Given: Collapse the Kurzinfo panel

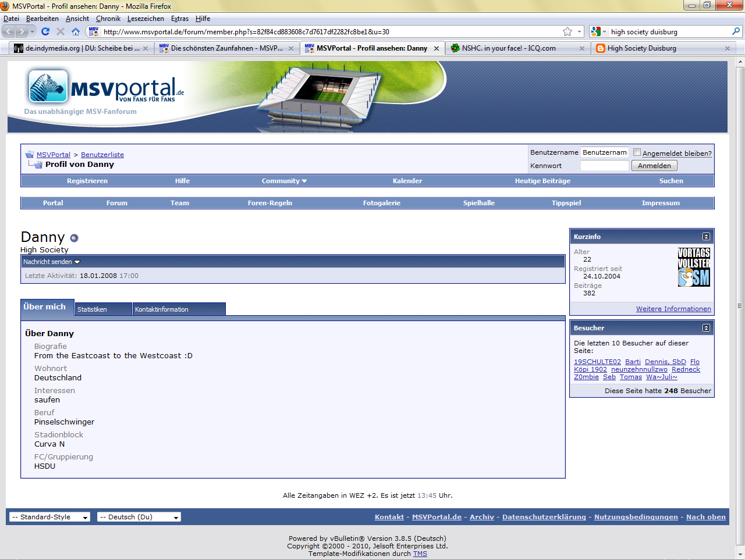Looking at the screenshot, I should pyautogui.click(x=706, y=237).
